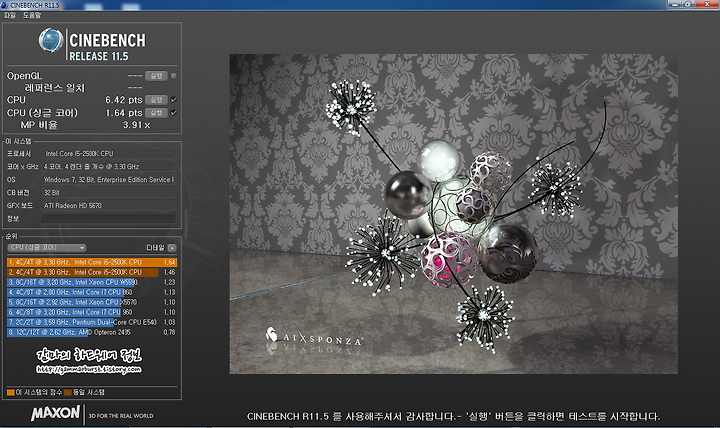
Task: Open the 파일 menu
Action: 10,15
